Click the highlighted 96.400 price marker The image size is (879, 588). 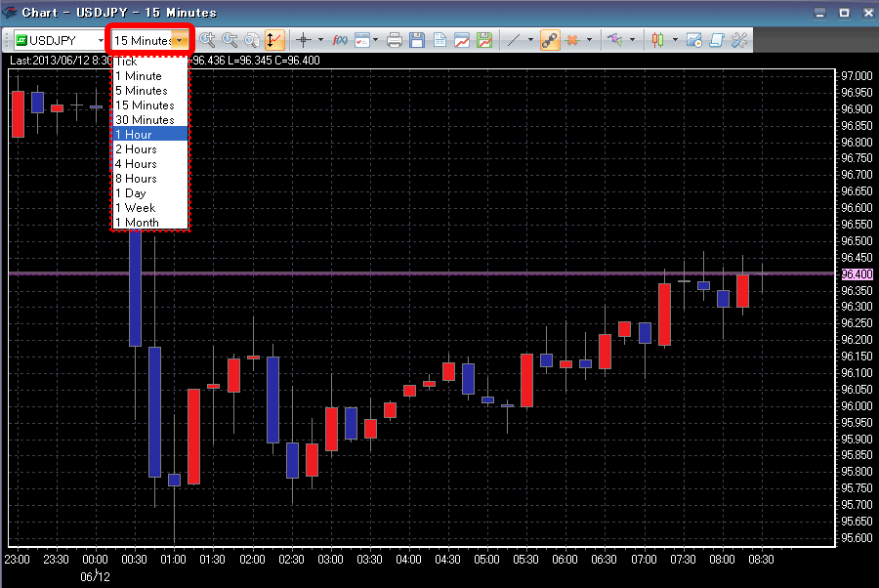point(858,274)
